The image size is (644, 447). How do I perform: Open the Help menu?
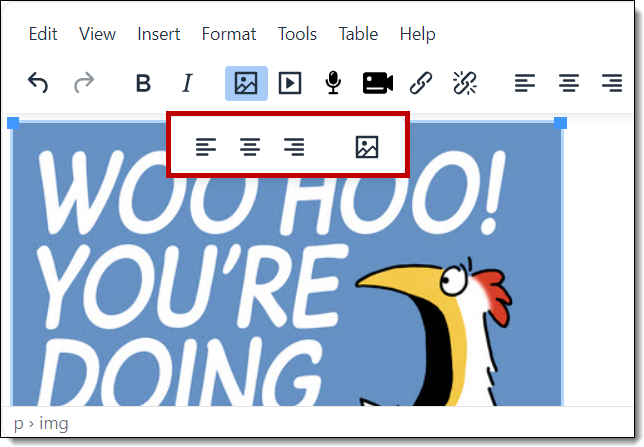click(x=417, y=34)
